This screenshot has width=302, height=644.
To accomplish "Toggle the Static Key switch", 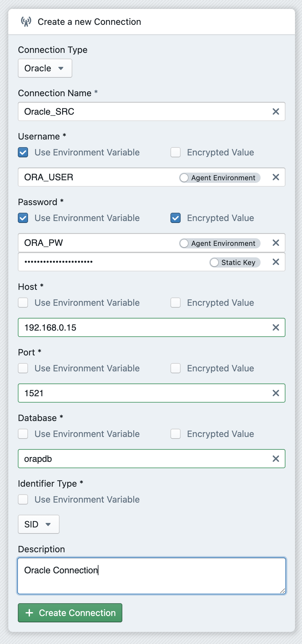I will coord(214,262).
